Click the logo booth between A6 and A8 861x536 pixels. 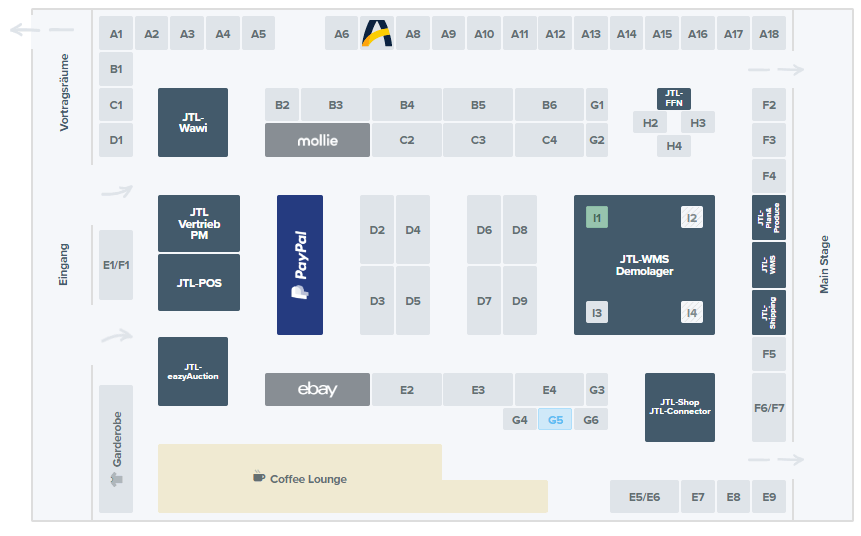(x=377, y=34)
